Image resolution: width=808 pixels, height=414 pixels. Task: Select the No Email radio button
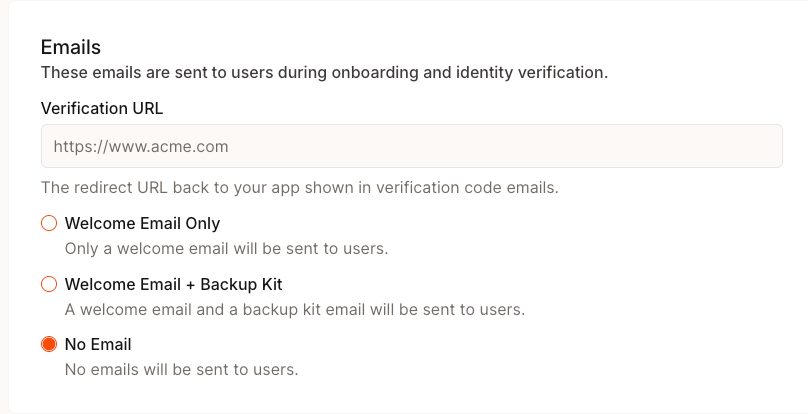(48, 344)
